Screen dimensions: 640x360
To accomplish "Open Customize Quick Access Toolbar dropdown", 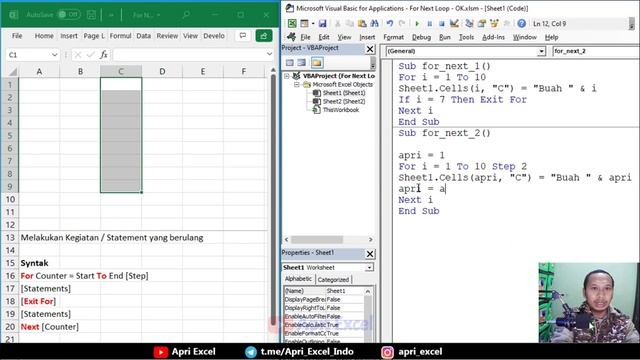I will click(x=111, y=15).
